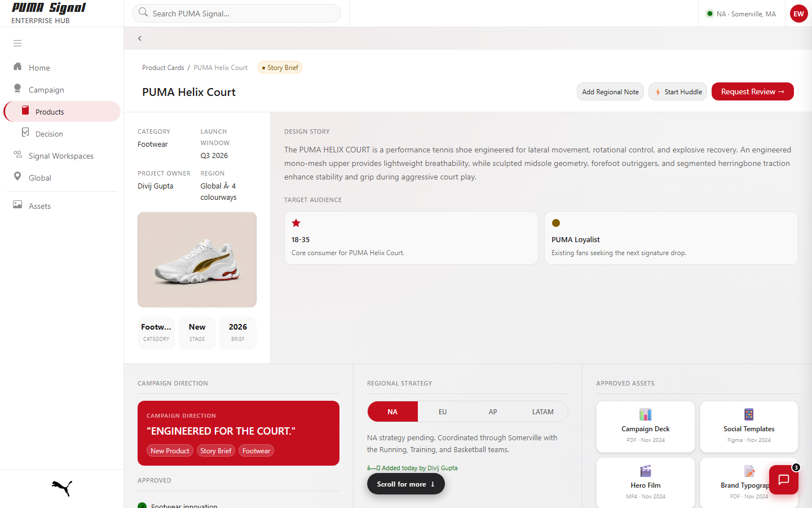Screen dimensions: 812x508
Task: Open the NA · Somerville, MA region selector
Action: click(x=742, y=14)
